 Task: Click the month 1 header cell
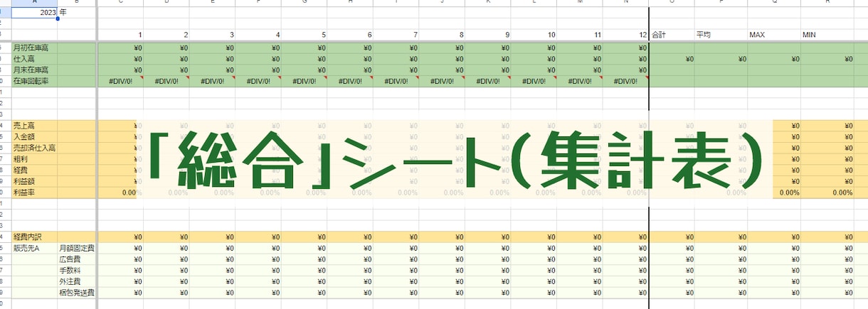click(121, 34)
